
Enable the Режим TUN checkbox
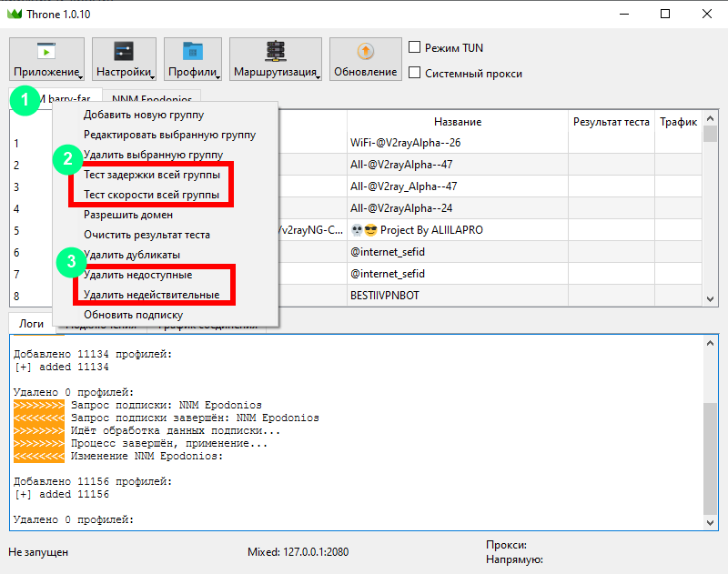tap(415, 47)
